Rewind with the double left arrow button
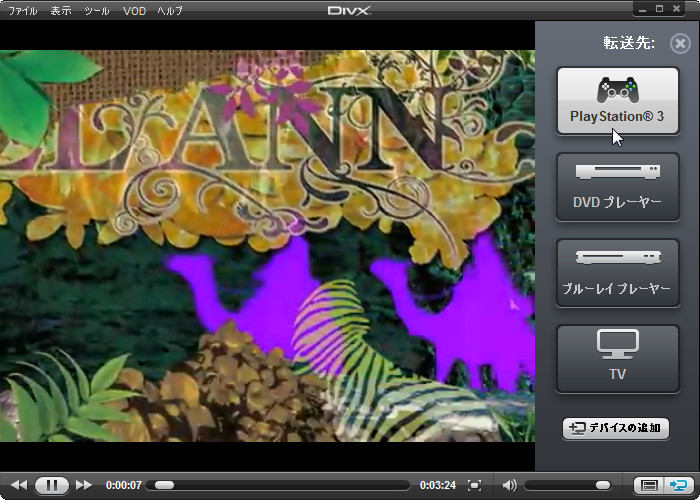 tap(19, 485)
